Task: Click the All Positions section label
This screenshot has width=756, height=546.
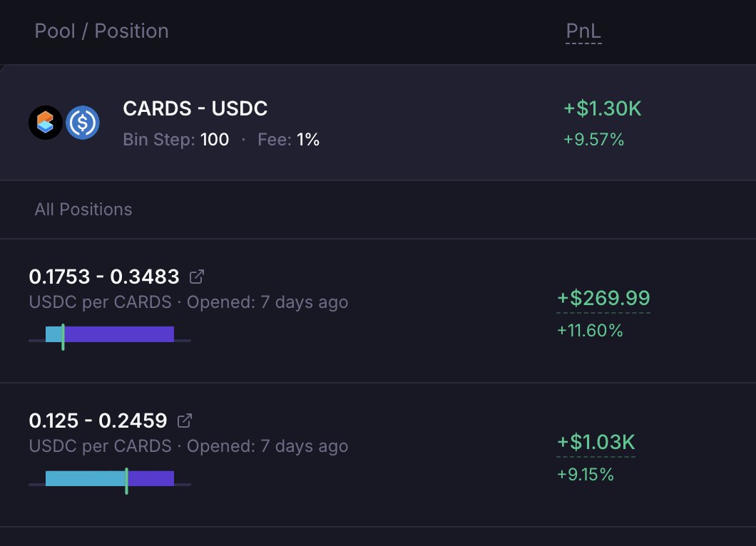Action: click(x=83, y=210)
